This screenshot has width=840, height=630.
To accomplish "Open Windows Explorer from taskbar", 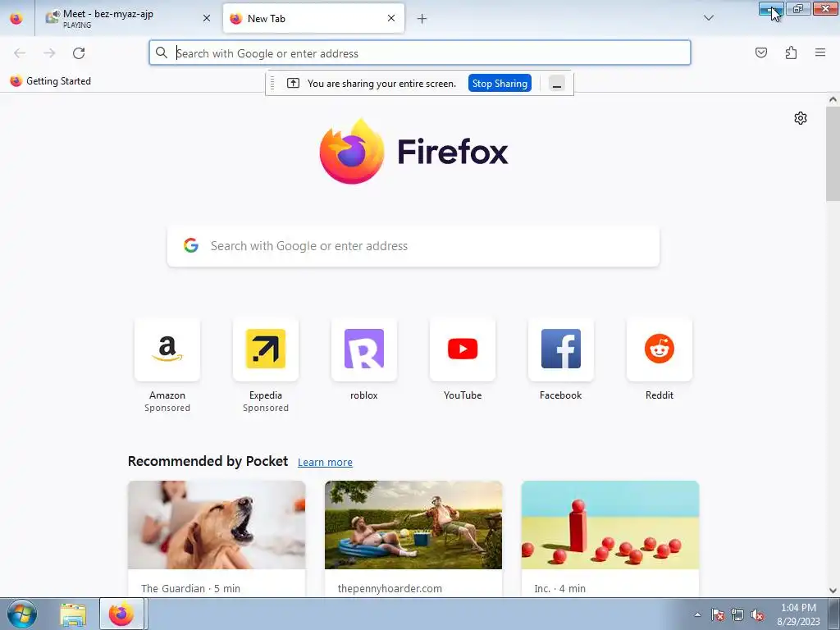I will [x=73, y=614].
